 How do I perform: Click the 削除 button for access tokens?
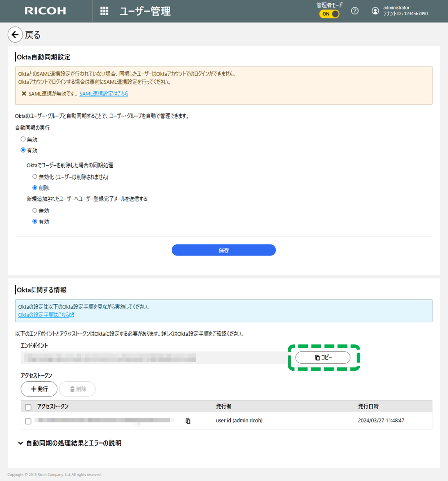[x=77, y=389]
